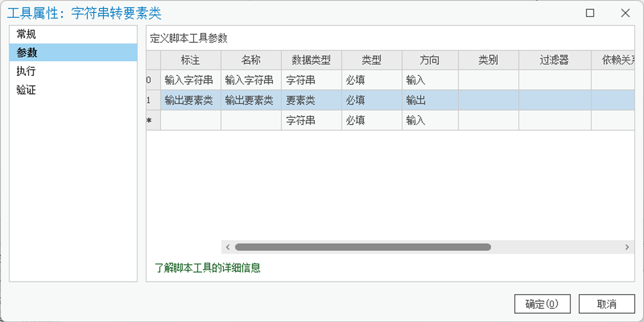Edit 名称 cell 输入字符串 in row 0
The height and width of the screenshot is (322, 644).
[251, 80]
